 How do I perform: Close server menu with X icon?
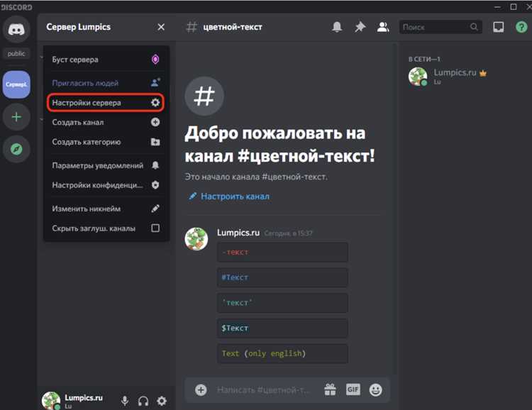point(161,27)
